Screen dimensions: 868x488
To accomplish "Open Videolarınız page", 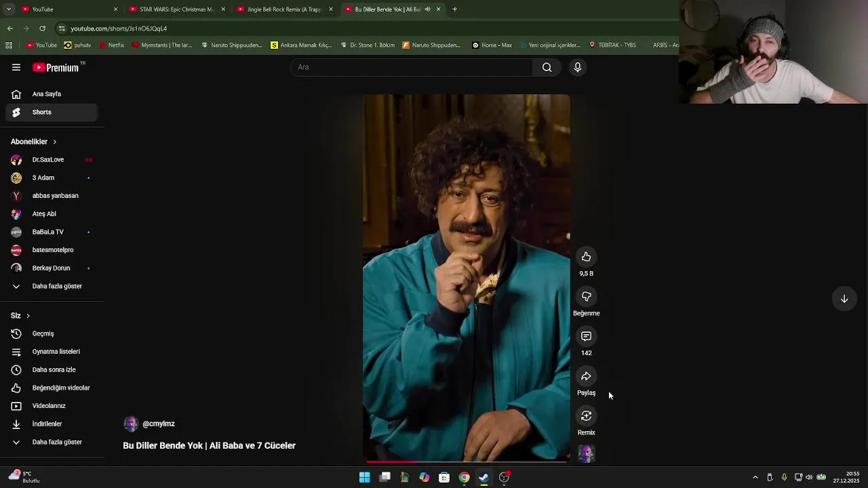I will (52, 406).
